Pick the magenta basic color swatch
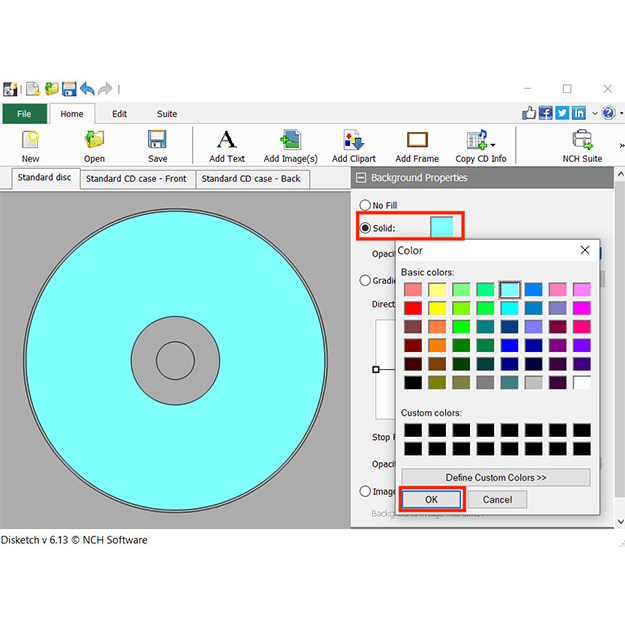This screenshot has width=625, height=625. (x=582, y=308)
